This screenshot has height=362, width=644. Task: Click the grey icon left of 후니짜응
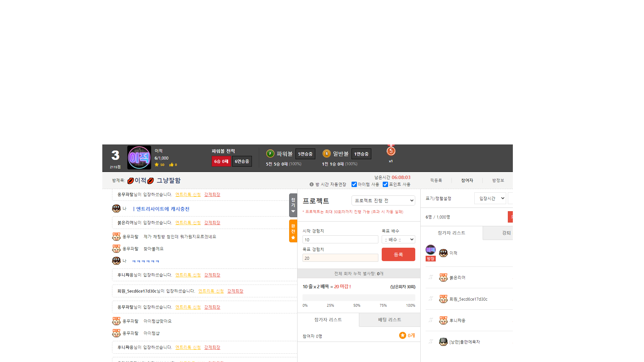[431, 320]
